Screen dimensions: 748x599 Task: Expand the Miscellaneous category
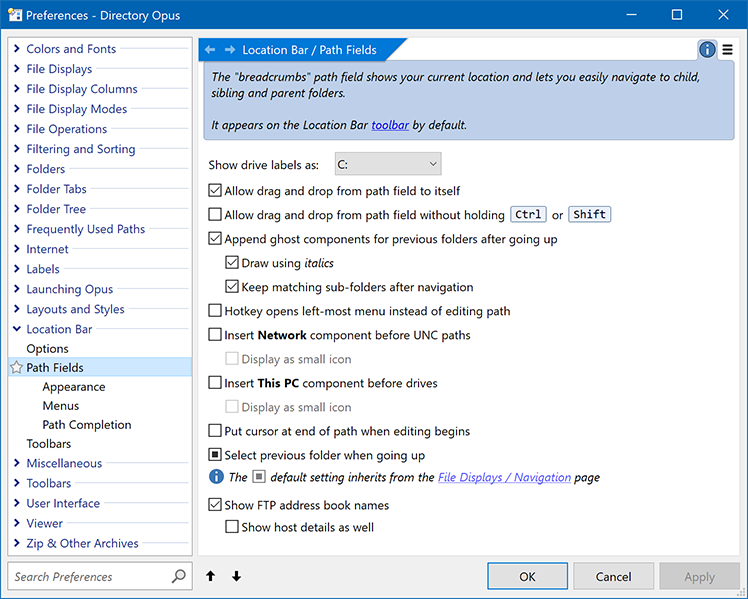click(x=17, y=463)
